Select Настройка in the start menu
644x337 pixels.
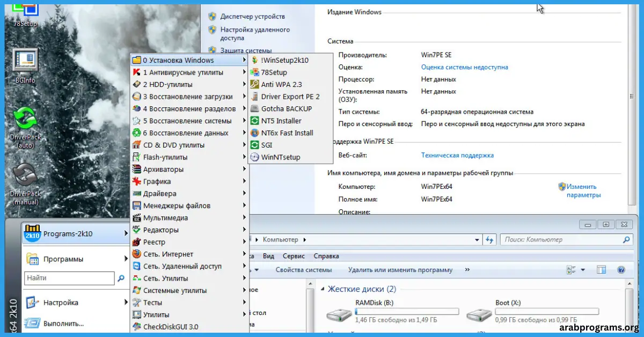click(75, 302)
